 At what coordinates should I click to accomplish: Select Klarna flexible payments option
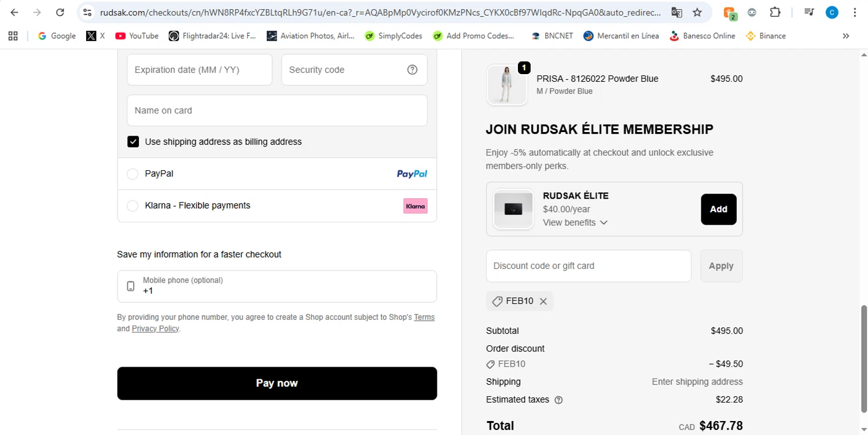pos(133,206)
